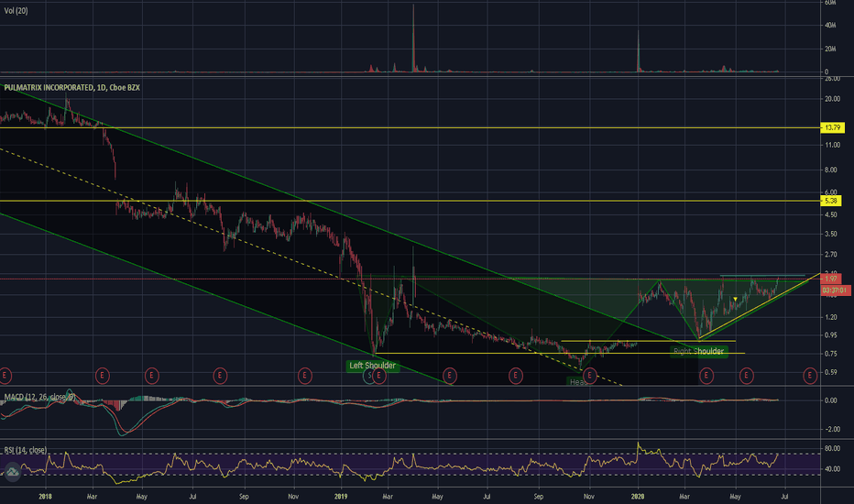The height and width of the screenshot is (504, 854).
Task: Click the 5.38 yellow price label
Action: pos(831,201)
